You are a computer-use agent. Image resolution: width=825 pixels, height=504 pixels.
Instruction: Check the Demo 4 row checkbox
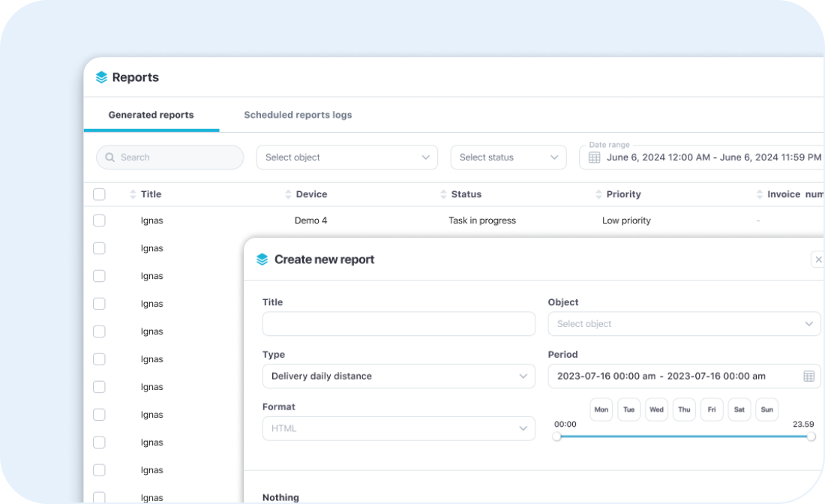coord(99,220)
